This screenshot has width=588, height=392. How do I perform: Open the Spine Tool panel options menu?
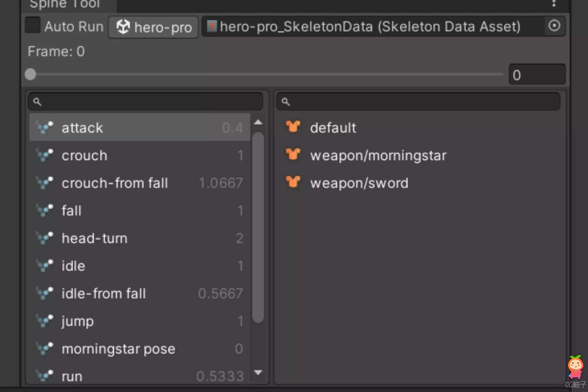point(554,4)
